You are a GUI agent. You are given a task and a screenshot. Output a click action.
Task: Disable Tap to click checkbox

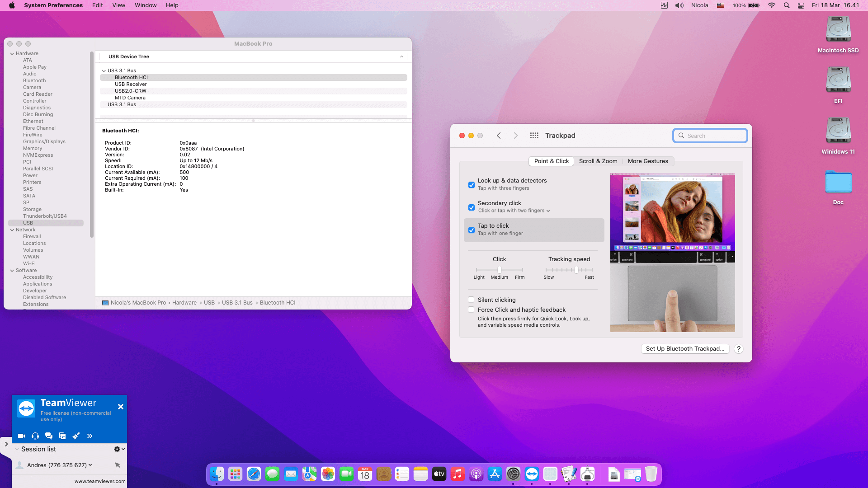(472, 230)
